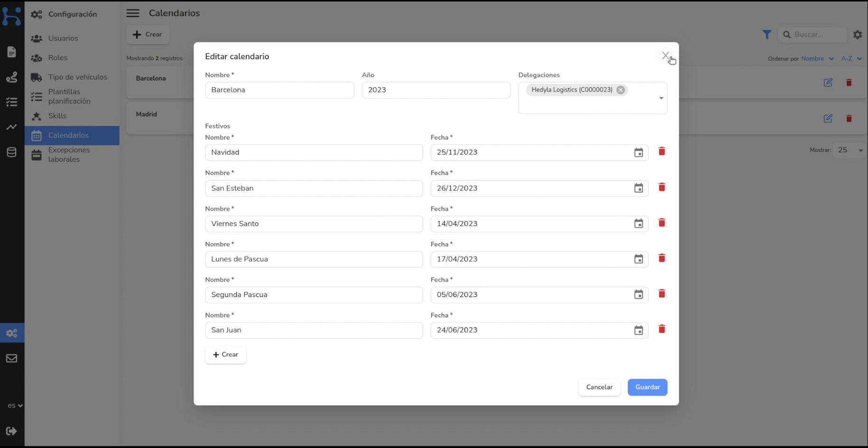Edit the Barcelona calendar with pencil icon
Viewport: 868px width, 448px height.
pos(828,82)
